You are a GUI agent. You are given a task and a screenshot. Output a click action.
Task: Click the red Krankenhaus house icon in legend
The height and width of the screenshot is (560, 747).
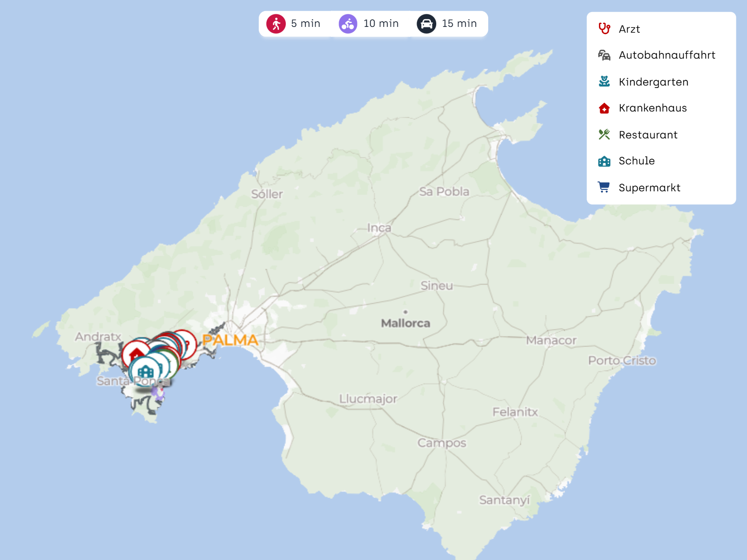click(604, 108)
